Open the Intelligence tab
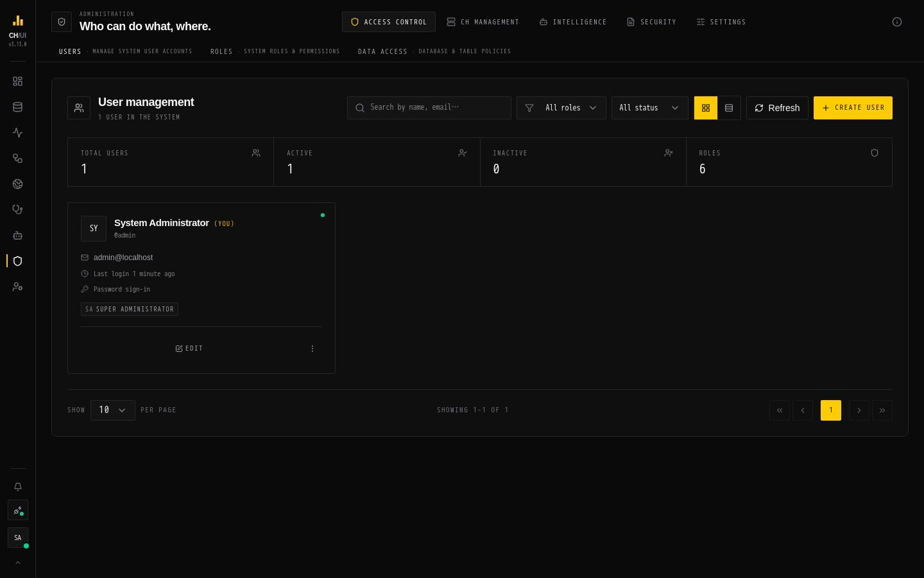The height and width of the screenshot is (578, 924). (x=573, y=22)
